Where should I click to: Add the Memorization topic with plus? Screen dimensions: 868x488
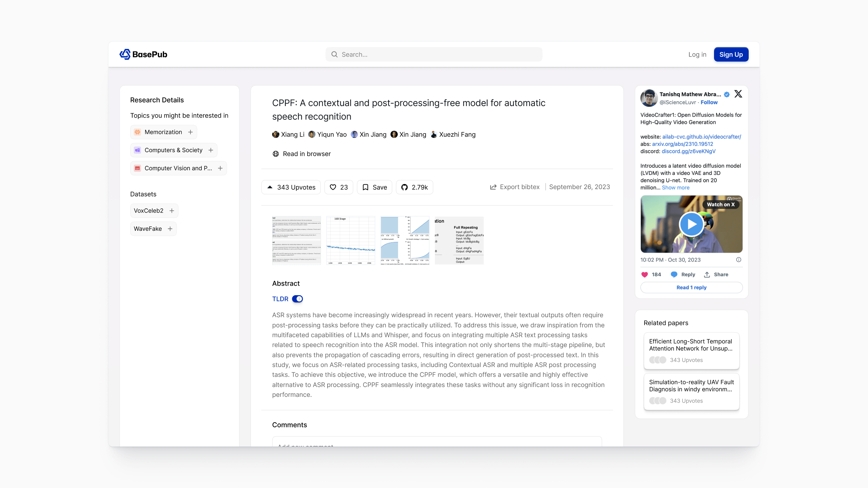[191, 132]
